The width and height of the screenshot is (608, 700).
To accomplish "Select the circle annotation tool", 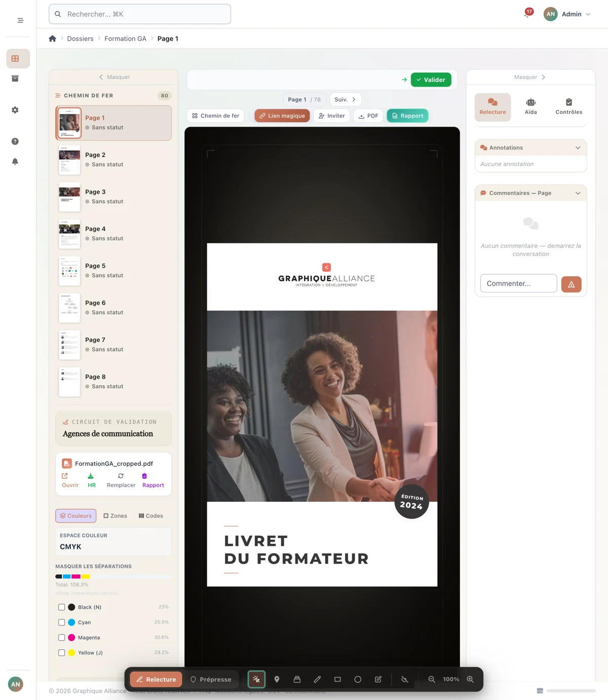I will tap(358, 679).
